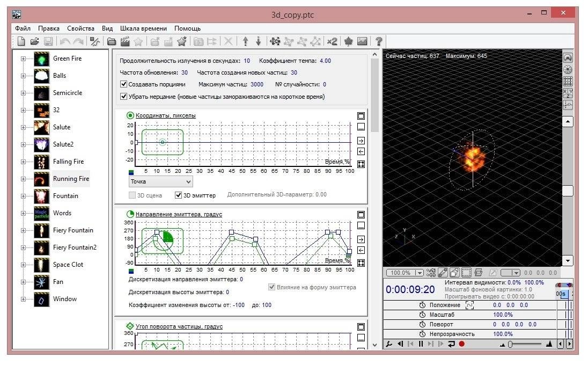
Task: Open the Файл menu
Action: click(23, 28)
